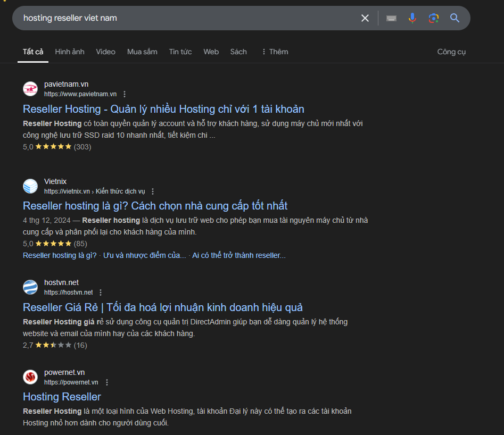Open three-dot menu beside pavietnam.vn URL
The image size is (504, 435).
[125, 94]
